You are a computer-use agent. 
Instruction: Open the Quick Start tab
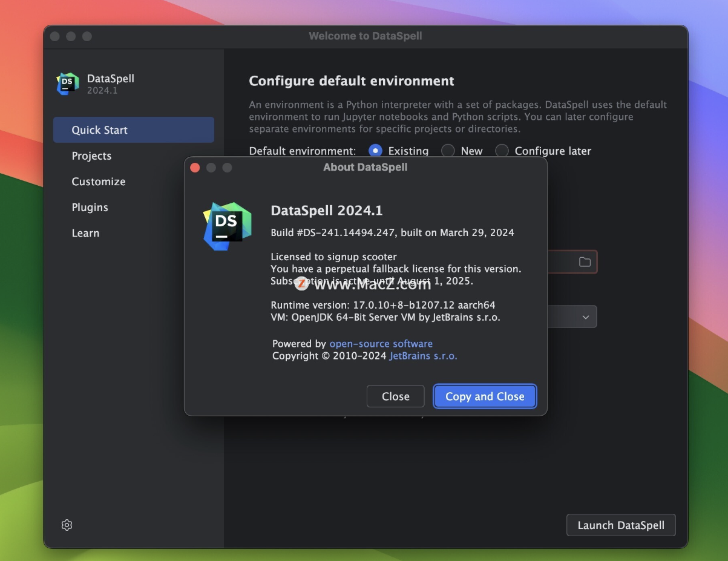[x=134, y=130]
